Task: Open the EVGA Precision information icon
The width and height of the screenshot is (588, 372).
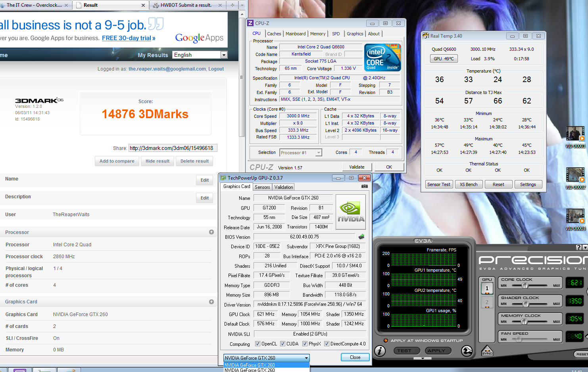Action: pyautogui.click(x=380, y=351)
